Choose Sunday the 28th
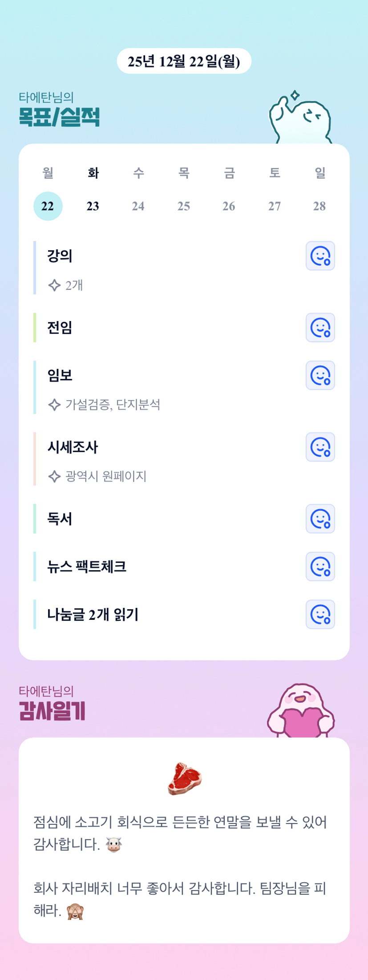368x980 pixels. pyautogui.click(x=319, y=206)
